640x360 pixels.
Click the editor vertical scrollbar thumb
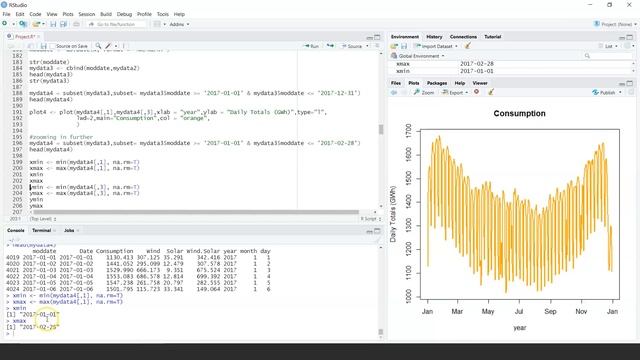click(x=381, y=129)
